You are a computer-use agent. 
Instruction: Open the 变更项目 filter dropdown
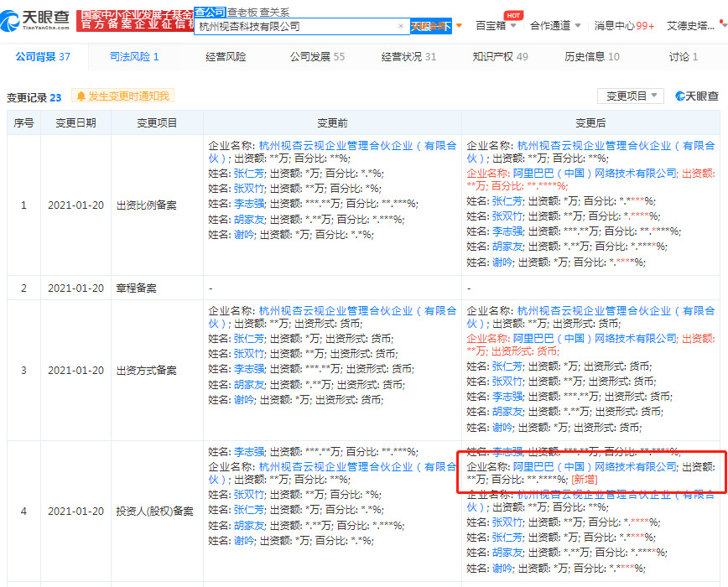pyautogui.click(x=631, y=96)
